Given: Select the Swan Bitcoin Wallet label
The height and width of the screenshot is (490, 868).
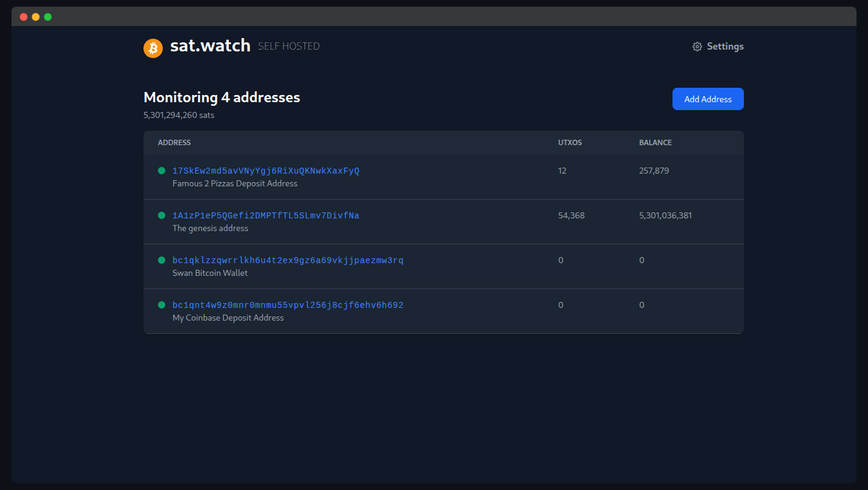Looking at the screenshot, I should (210, 273).
